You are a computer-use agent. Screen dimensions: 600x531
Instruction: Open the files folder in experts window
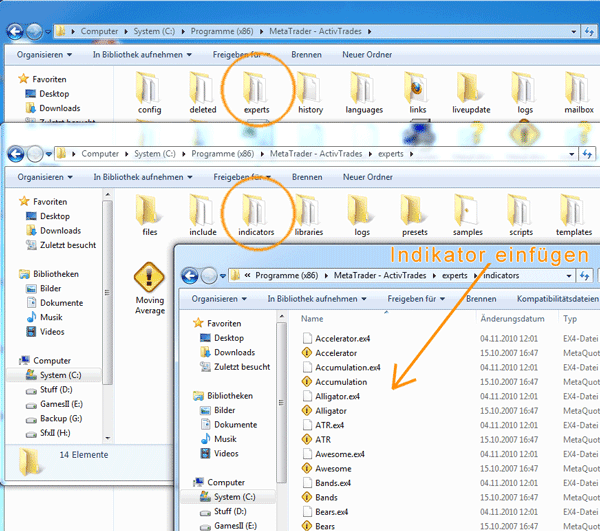pyautogui.click(x=149, y=215)
